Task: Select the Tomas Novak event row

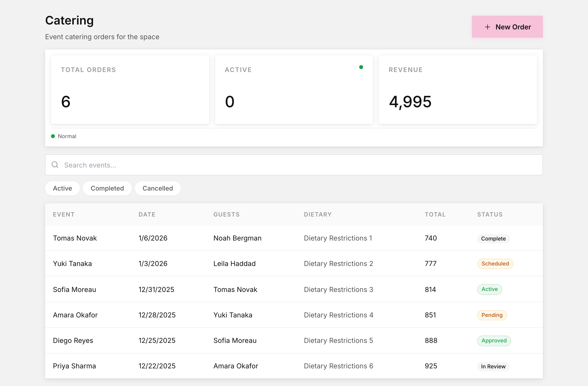Action: [294, 238]
